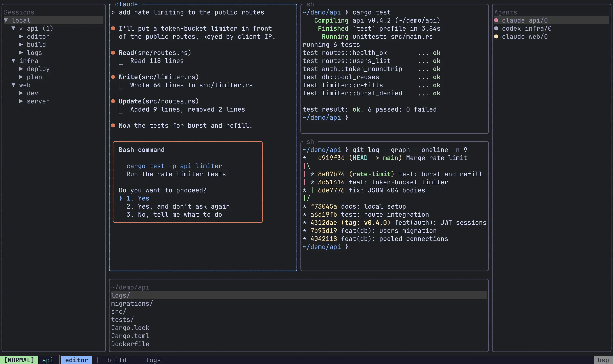The height and width of the screenshot is (364, 613).
Task: Click the orange bullet beside Update(src/routes.rs)
Action: pos(113,101)
